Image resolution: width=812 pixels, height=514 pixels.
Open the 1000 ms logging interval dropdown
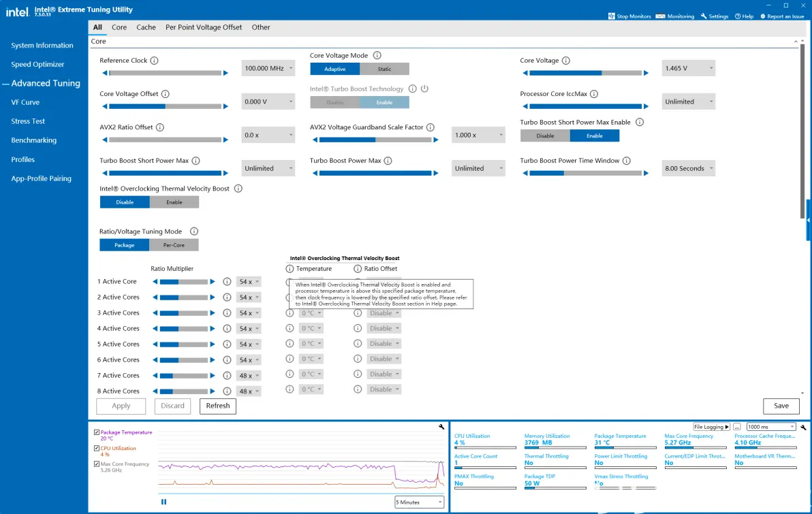[770, 427]
